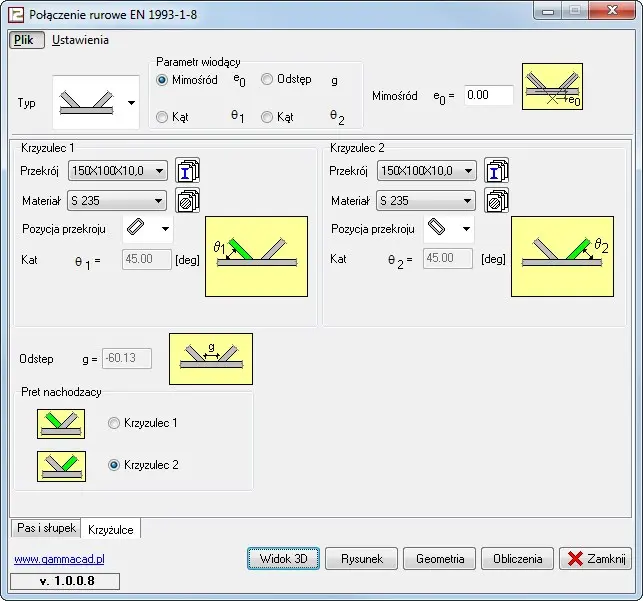Viewport: 643px width, 601px height.
Task: Open section profile library for Krzyżulec 2
Action: pos(497,171)
